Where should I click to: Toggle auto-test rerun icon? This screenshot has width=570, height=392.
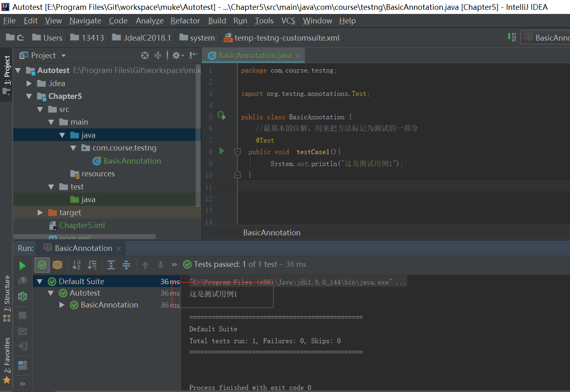23,296
